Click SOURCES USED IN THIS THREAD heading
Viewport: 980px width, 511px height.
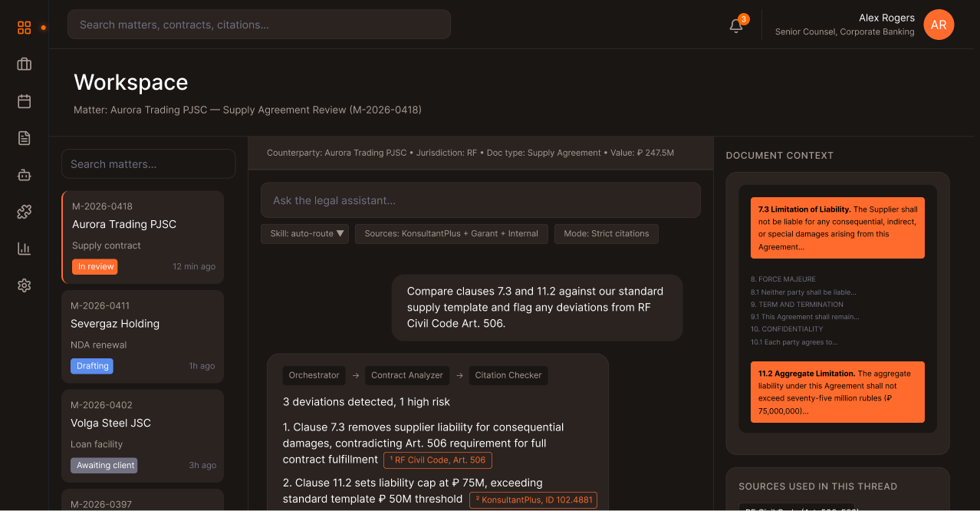pyautogui.click(x=817, y=486)
